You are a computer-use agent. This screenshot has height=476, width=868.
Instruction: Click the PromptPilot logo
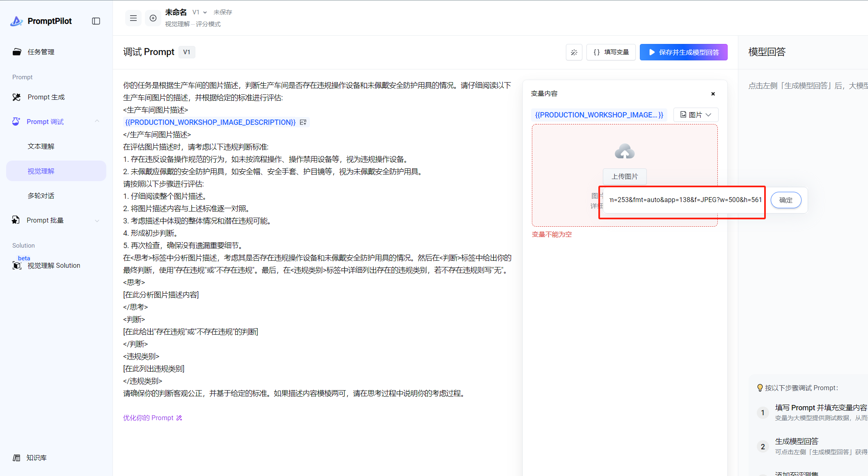(41, 21)
